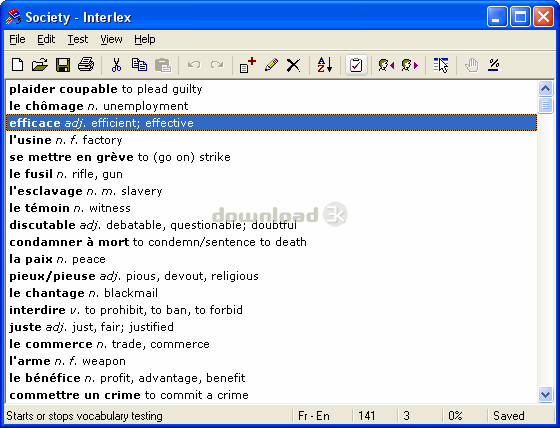
Task: Sort entries alphabetically A-Z
Action: click(x=325, y=65)
